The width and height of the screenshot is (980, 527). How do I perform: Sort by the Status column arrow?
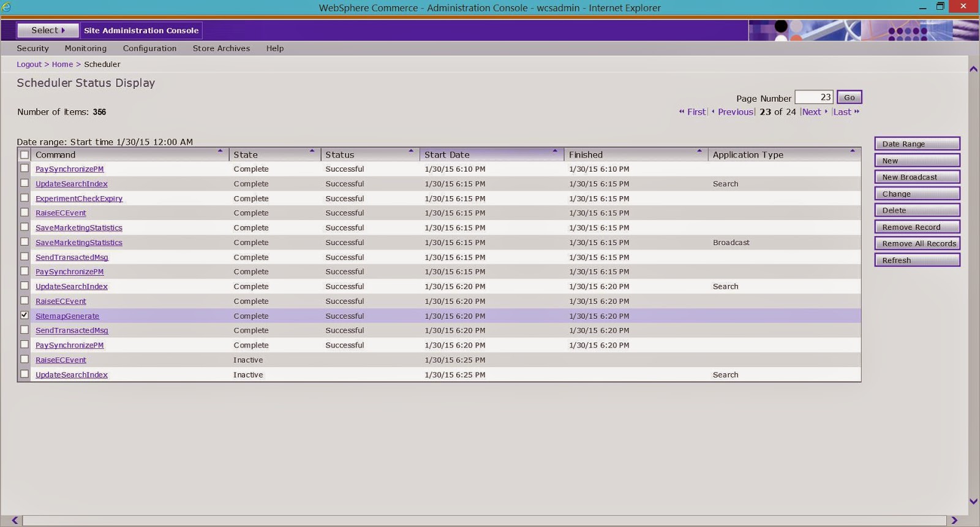click(x=411, y=151)
